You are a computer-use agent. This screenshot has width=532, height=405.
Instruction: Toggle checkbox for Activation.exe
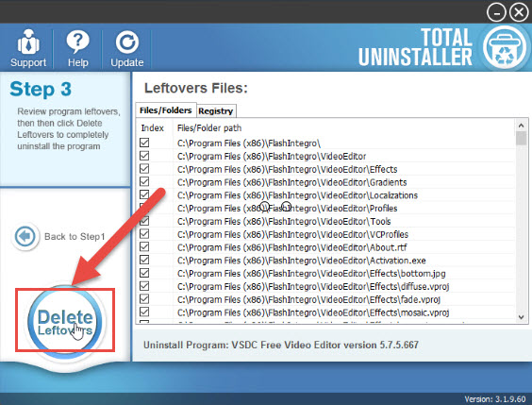pos(144,260)
